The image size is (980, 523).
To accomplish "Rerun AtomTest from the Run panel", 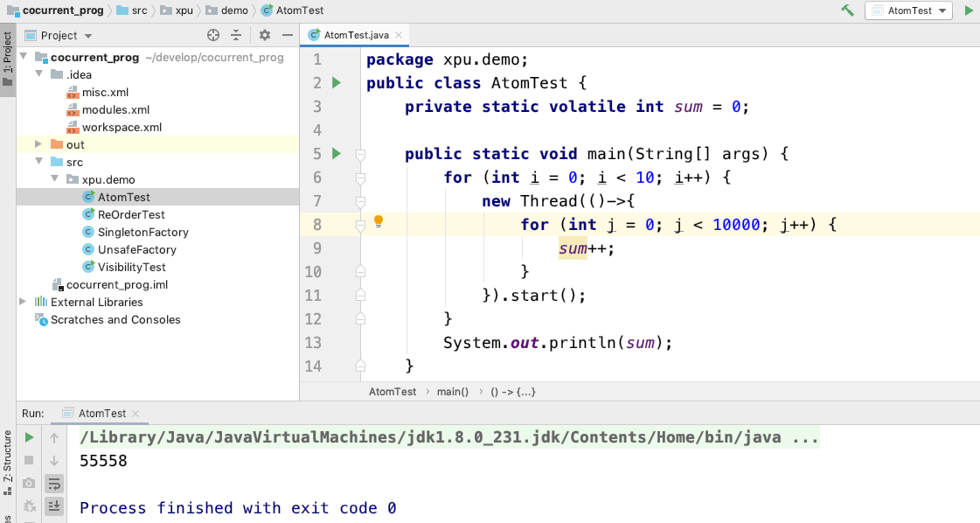I will (x=29, y=437).
